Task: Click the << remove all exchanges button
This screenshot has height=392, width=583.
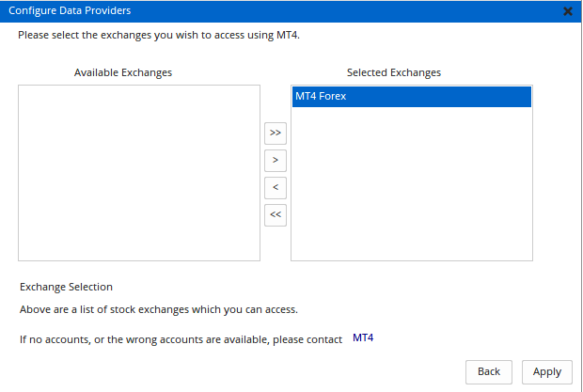Action: 275,214
